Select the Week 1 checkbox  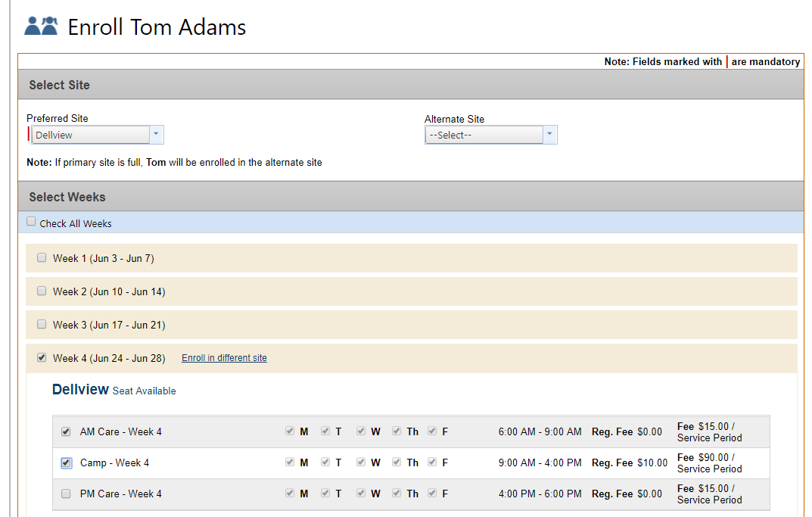click(42, 257)
